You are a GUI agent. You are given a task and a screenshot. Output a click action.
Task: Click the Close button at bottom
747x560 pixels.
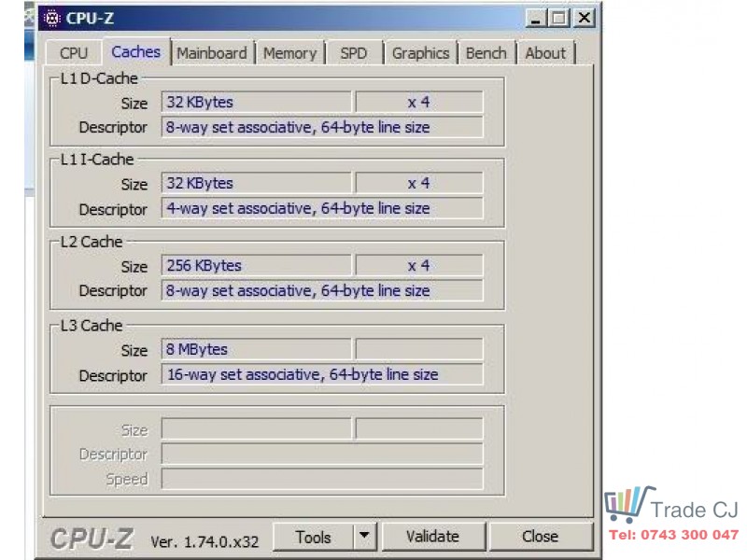(x=540, y=537)
